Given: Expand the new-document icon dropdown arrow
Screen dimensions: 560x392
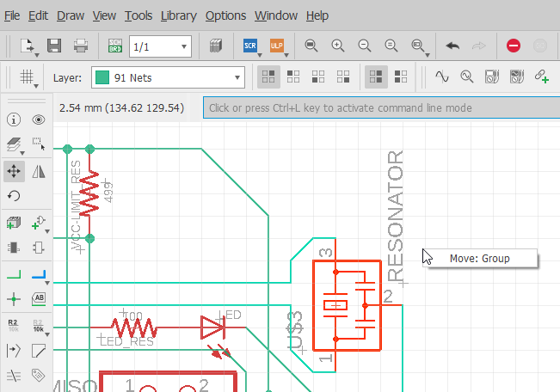Looking at the screenshot, I should tap(36, 55).
